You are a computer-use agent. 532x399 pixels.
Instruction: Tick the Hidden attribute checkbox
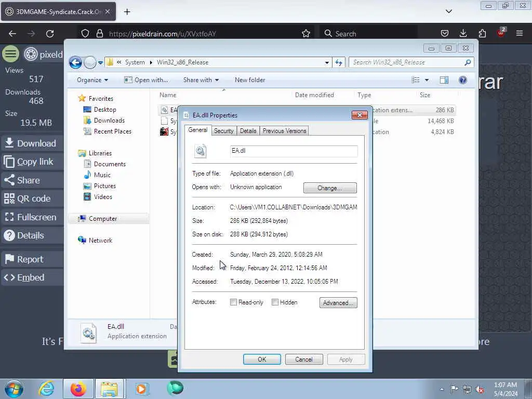point(275,302)
